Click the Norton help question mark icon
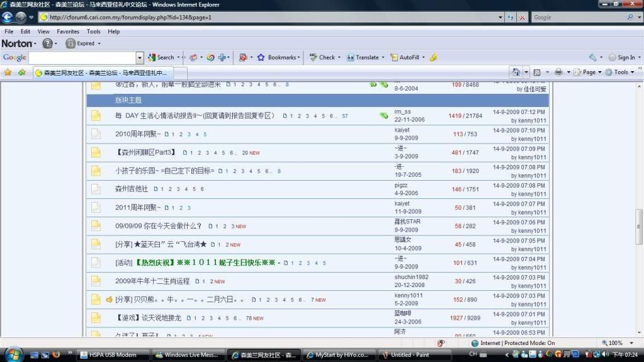 click(x=47, y=43)
